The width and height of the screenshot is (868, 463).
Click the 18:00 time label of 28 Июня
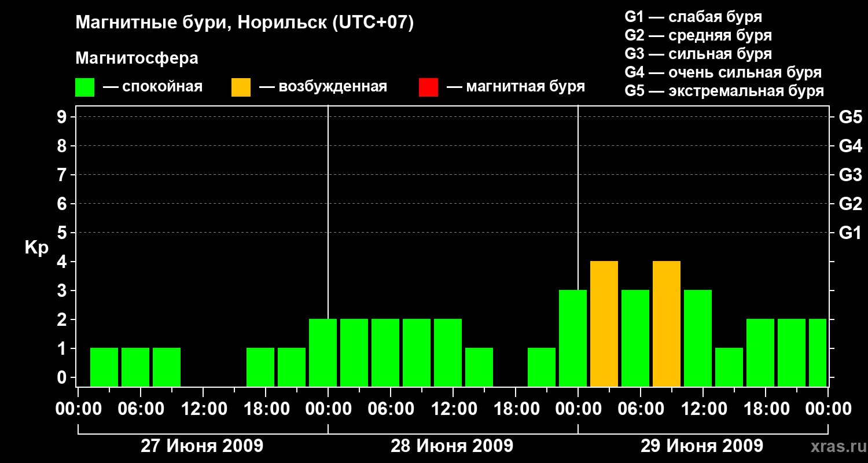516,409
